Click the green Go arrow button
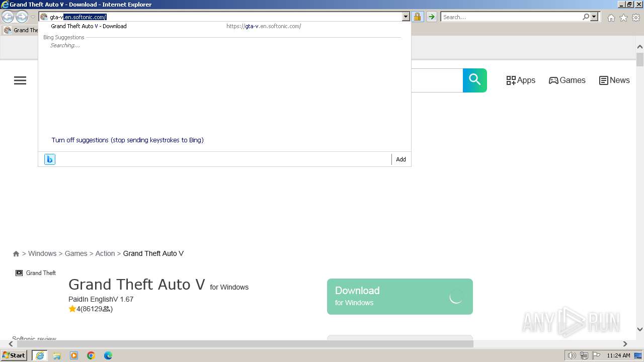644x362 pixels. click(432, 17)
